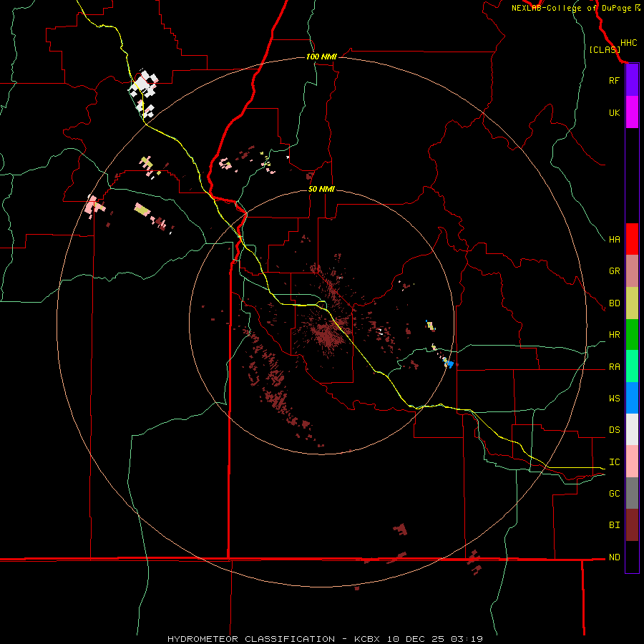The height and width of the screenshot is (644, 644).
Task: Click the BI legend label
Action: [614, 525]
